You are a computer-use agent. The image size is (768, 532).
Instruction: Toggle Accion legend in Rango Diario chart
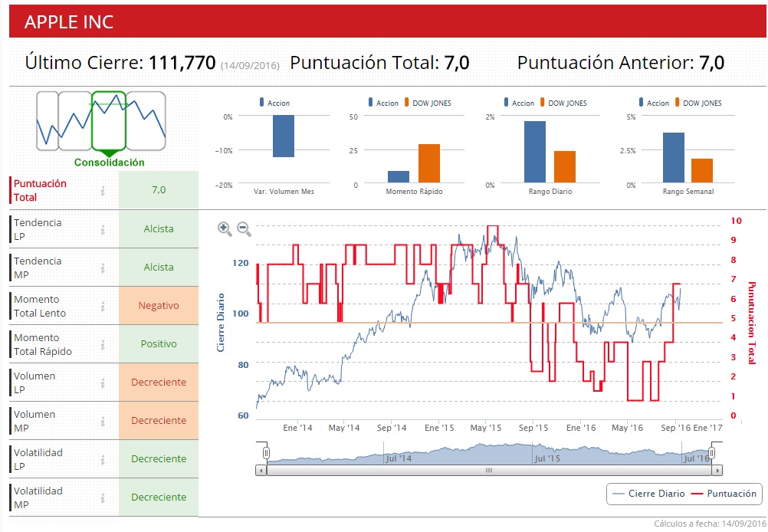pyautogui.click(x=519, y=103)
